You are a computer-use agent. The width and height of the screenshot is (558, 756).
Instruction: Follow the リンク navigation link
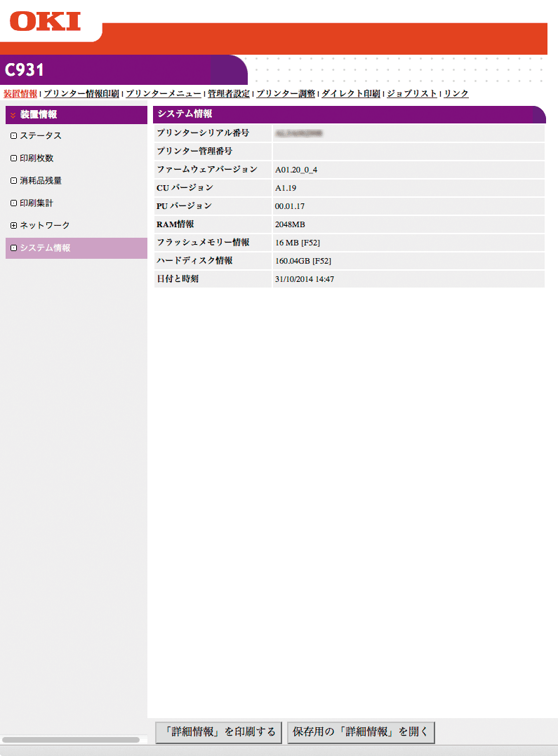[456, 93]
